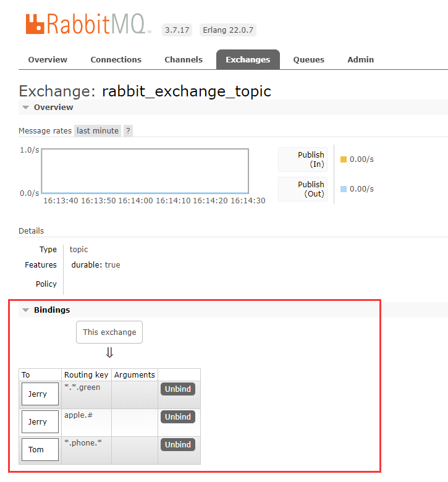This screenshot has height=482, width=448.
Task: Click the 'Routing key' column header
Action: [x=86, y=374]
